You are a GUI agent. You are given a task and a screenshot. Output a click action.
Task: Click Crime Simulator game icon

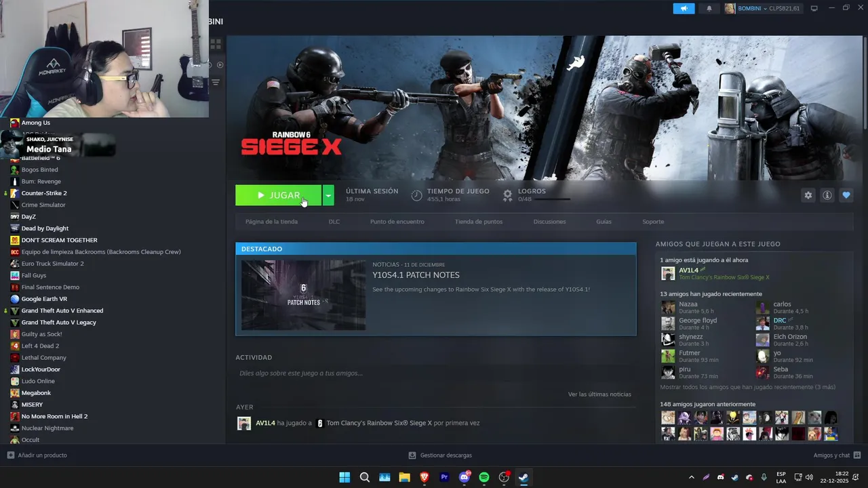pyautogui.click(x=15, y=205)
